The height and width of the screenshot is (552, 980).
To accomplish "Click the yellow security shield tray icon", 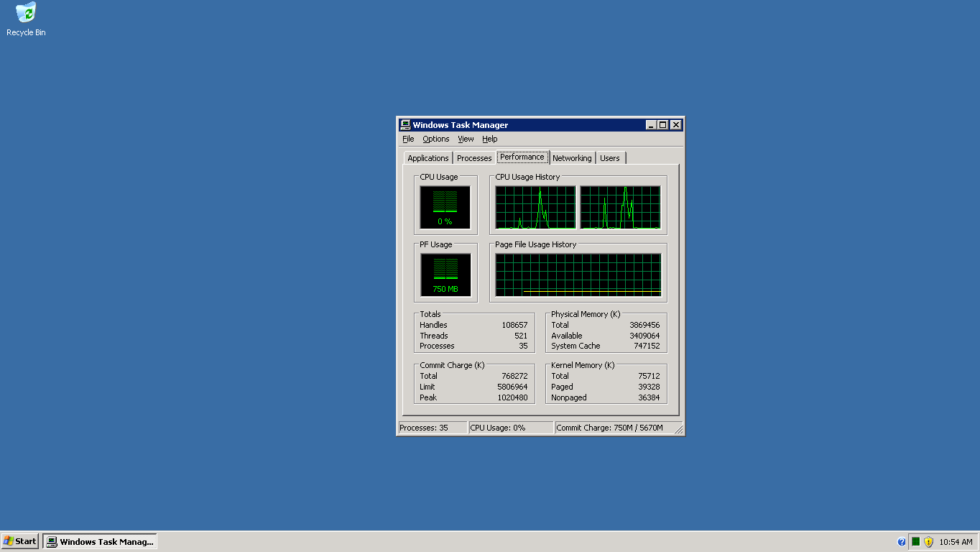I will [928, 542].
